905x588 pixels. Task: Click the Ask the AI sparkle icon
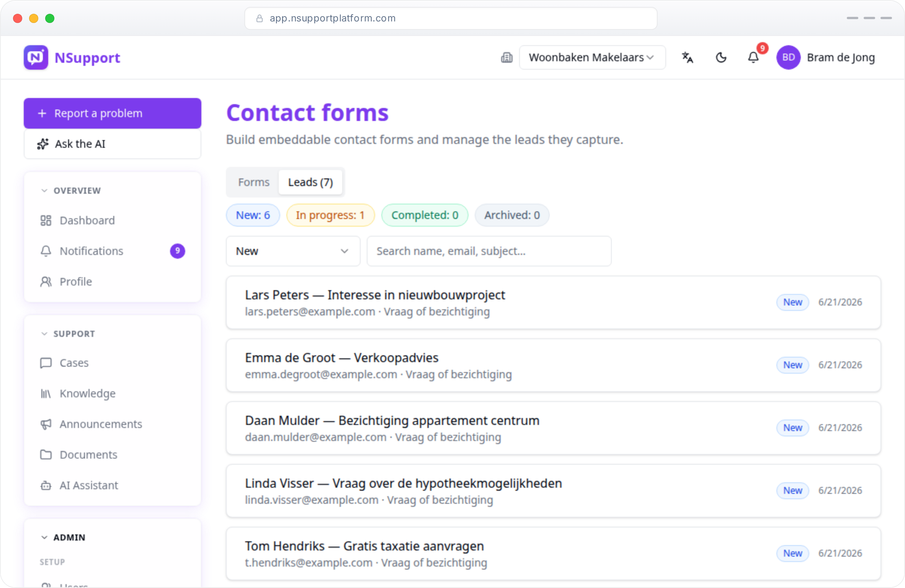pos(43,144)
